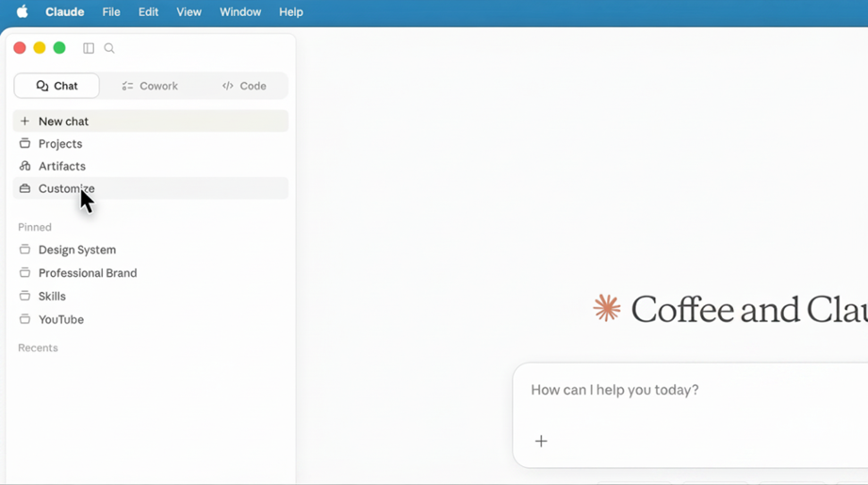Minimize the window with yellow button
868x485 pixels.
[x=40, y=48]
